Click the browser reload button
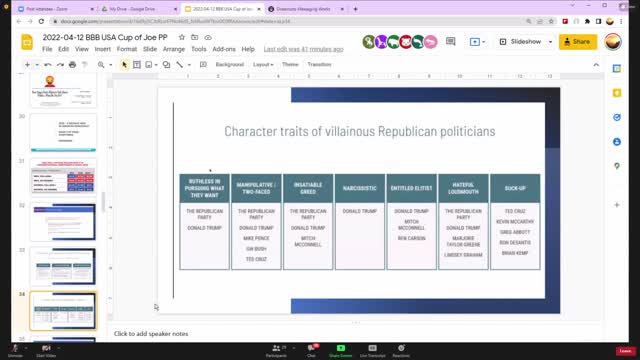This screenshot has height=360, width=640. click(41, 21)
